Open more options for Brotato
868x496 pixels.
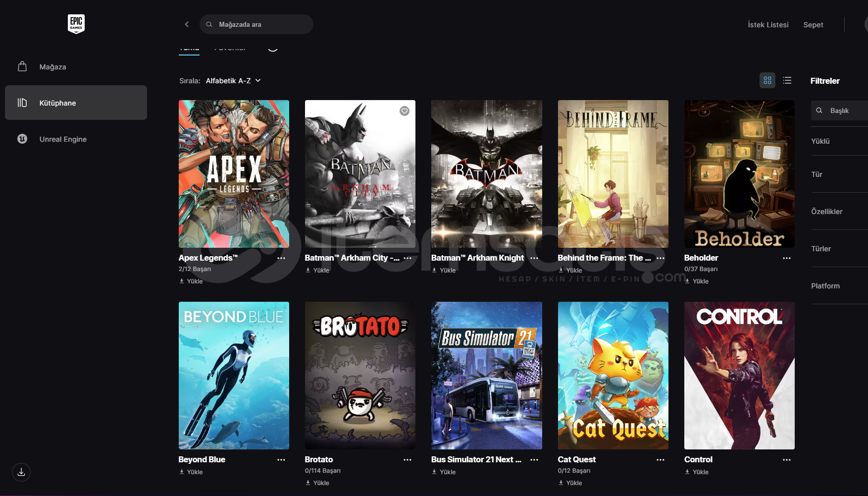408,460
